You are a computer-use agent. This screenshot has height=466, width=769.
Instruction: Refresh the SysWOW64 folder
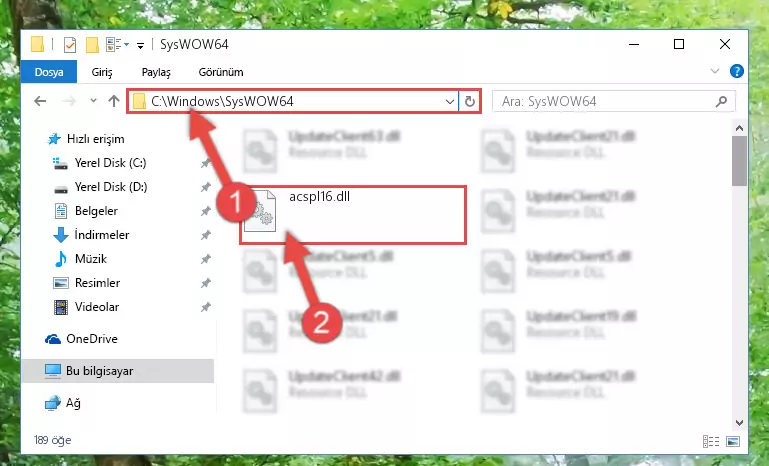coord(470,102)
